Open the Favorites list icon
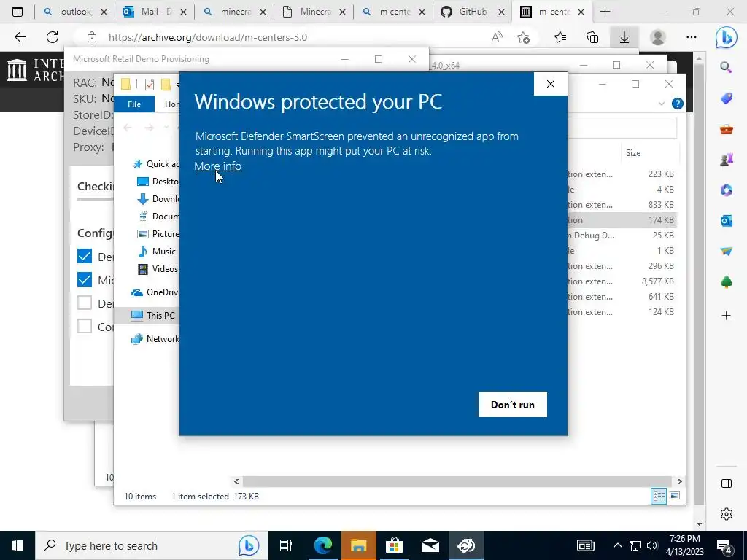 click(x=560, y=37)
